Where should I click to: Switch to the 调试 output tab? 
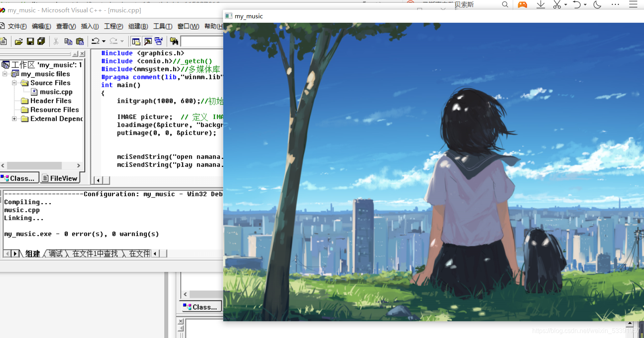(56, 254)
